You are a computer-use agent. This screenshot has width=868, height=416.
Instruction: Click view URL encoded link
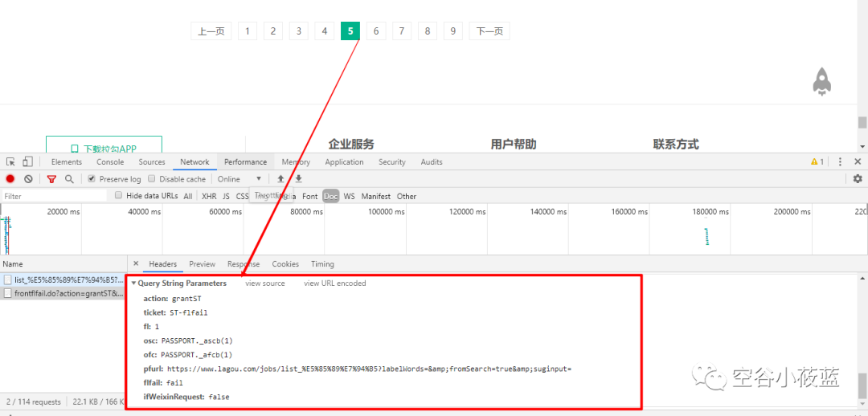335,283
